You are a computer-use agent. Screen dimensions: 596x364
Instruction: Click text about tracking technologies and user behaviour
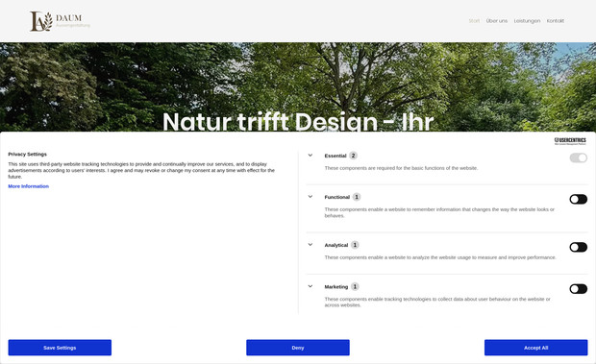tap(437, 303)
